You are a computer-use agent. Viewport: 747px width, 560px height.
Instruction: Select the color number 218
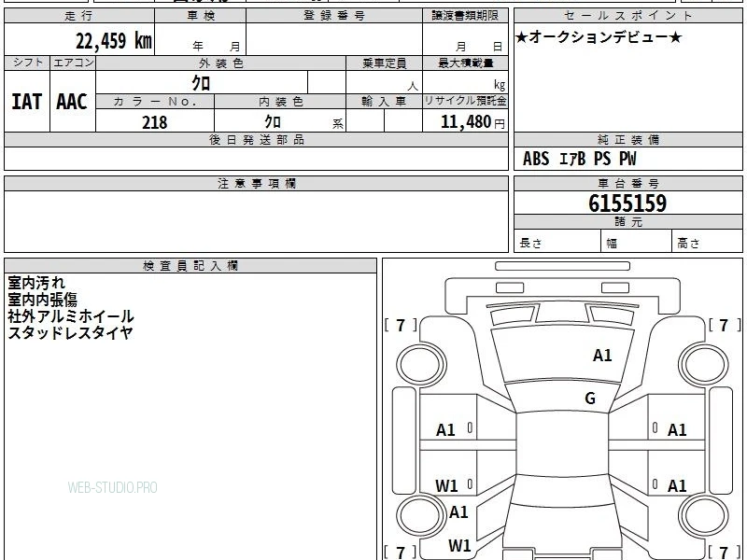click(155, 122)
